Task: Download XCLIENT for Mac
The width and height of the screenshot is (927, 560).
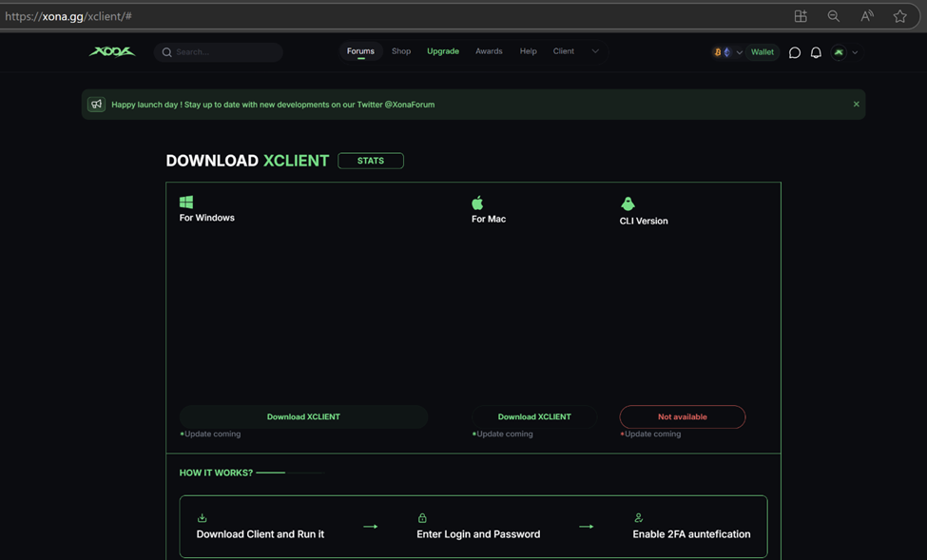Action: click(534, 416)
